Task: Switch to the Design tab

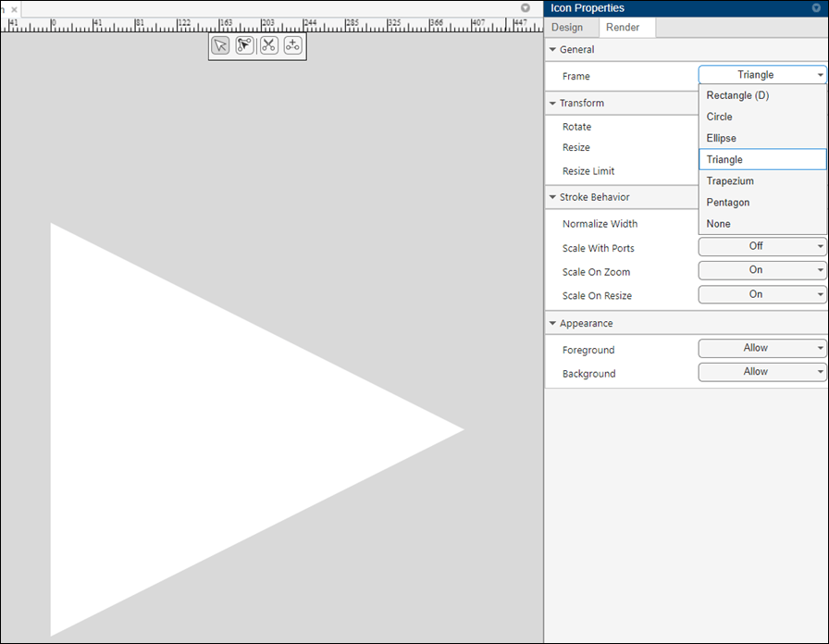Action: [x=567, y=27]
